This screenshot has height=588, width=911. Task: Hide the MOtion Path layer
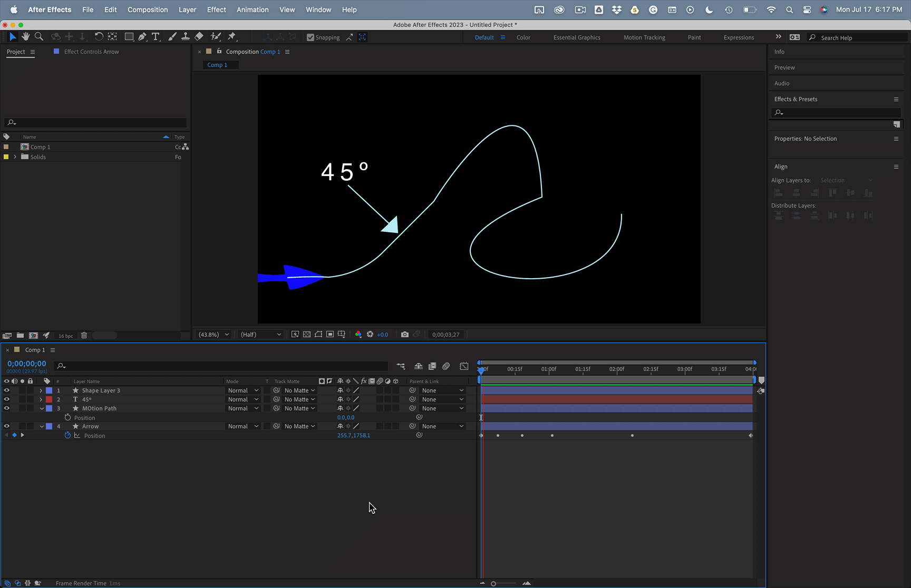coord(6,408)
